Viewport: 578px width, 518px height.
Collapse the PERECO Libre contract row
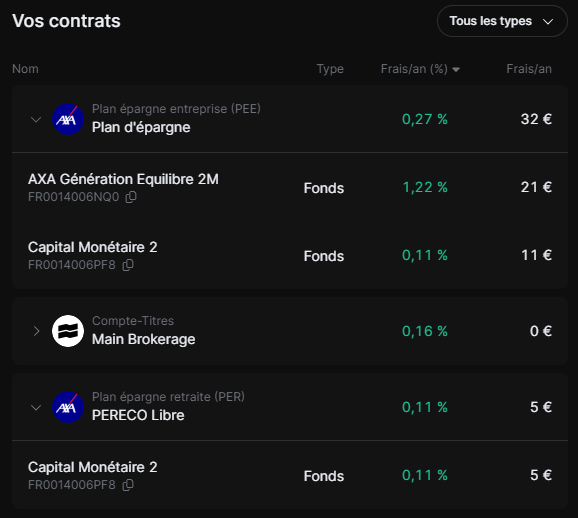coord(36,407)
